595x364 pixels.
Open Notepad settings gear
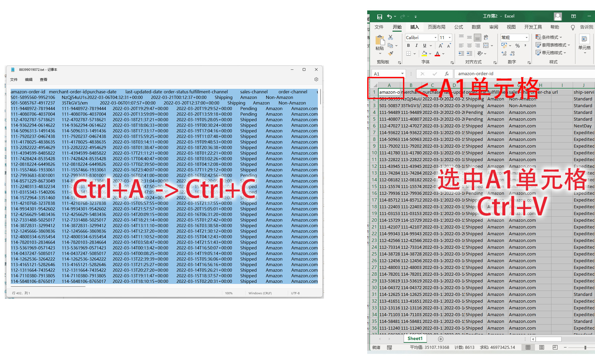316,80
